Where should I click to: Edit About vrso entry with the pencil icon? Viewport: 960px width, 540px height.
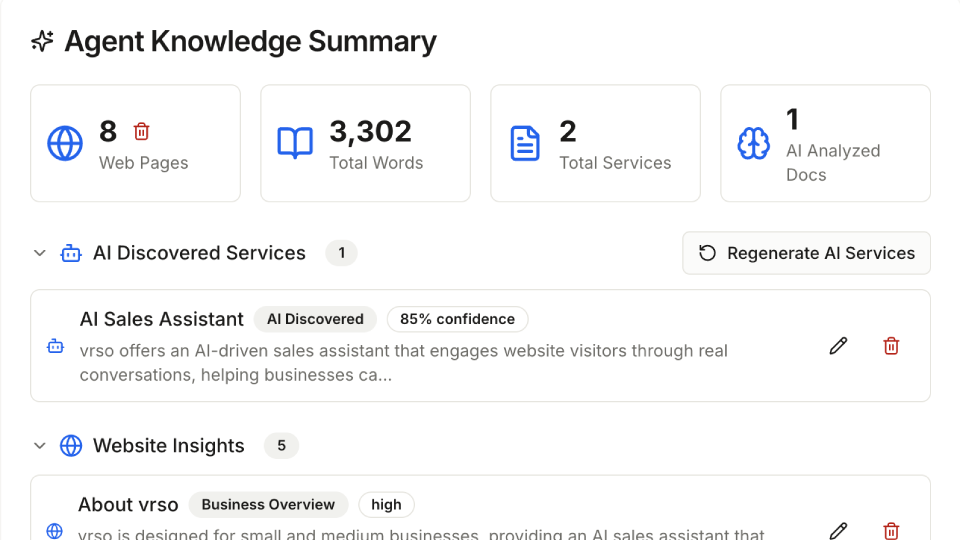(x=838, y=531)
